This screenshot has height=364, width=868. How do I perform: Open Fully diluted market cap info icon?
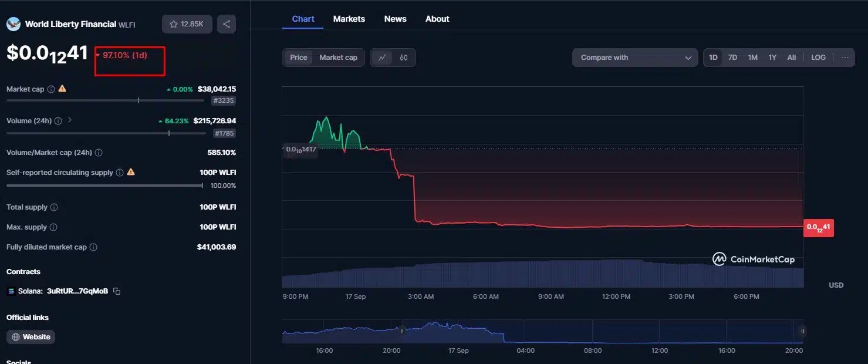click(x=93, y=247)
